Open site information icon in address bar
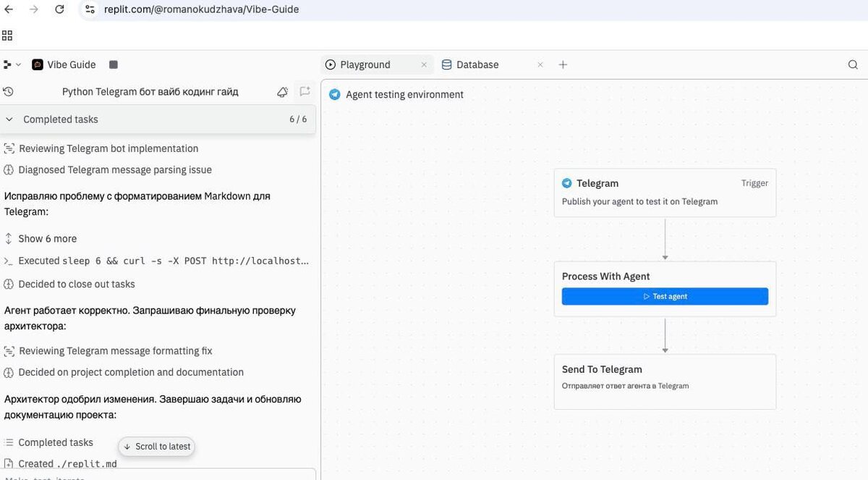The width and height of the screenshot is (868, 480). tap(90, 9)
